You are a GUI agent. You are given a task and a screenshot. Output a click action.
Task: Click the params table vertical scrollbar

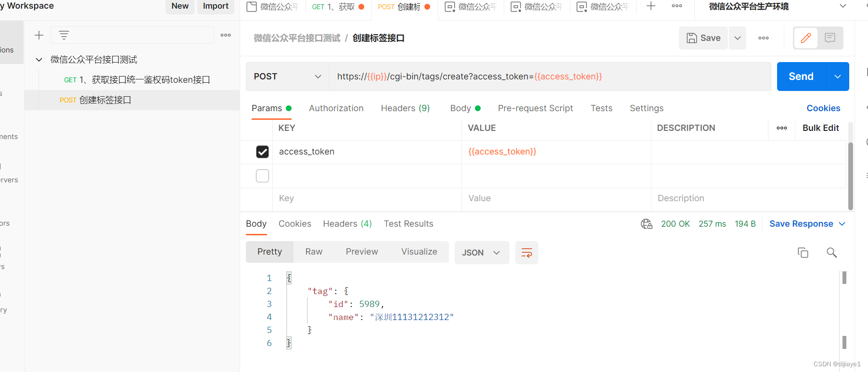tap(850, 176)
